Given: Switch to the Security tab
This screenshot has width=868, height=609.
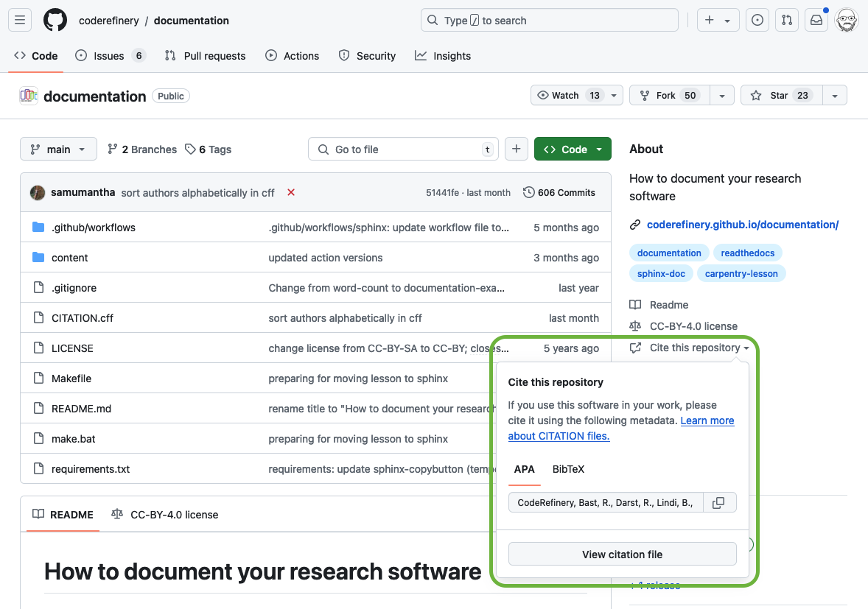Looking at the screenshot, I should pos(367,55).
